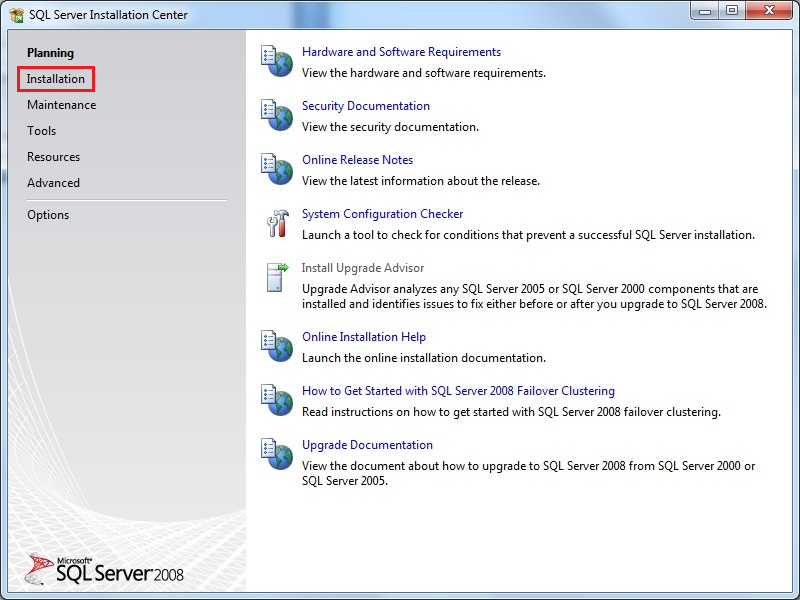
Task: Click text 'Launch the online installation documentation.'
Action: [x=424, y=358]
